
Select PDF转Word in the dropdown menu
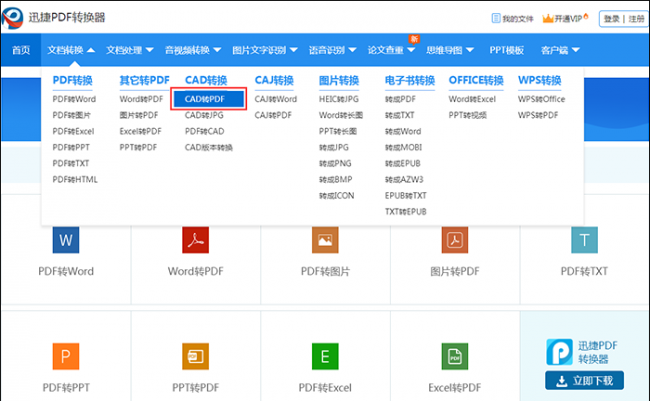pyautogui.click(x=74, y=99)
